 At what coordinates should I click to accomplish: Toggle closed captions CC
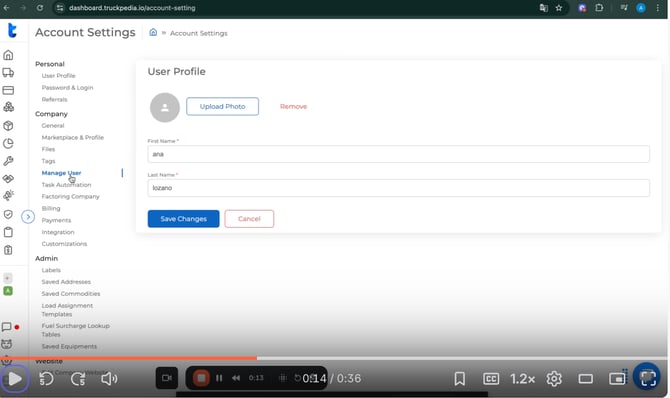click(x=491, y=378)
